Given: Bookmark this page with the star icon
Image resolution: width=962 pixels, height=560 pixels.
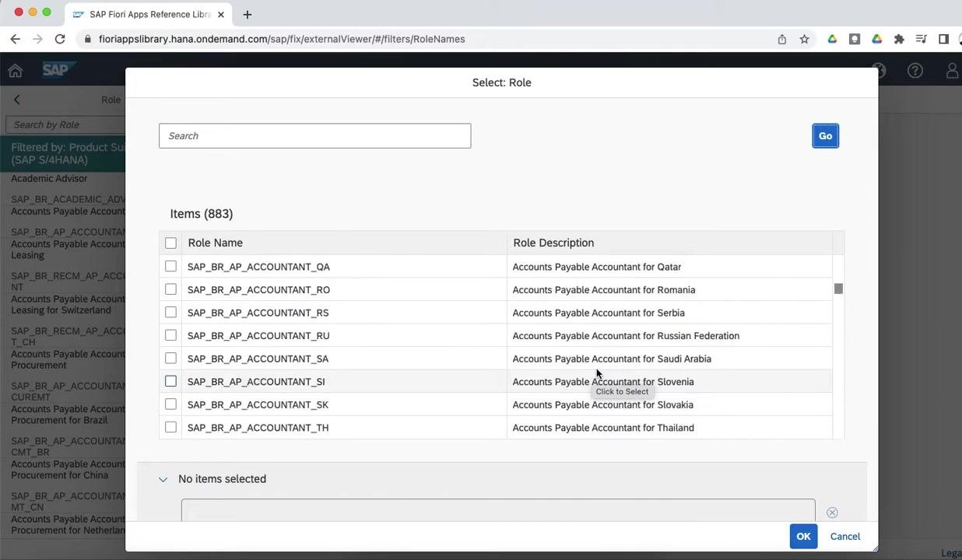Looking at the screenshot, I should 804,39.
